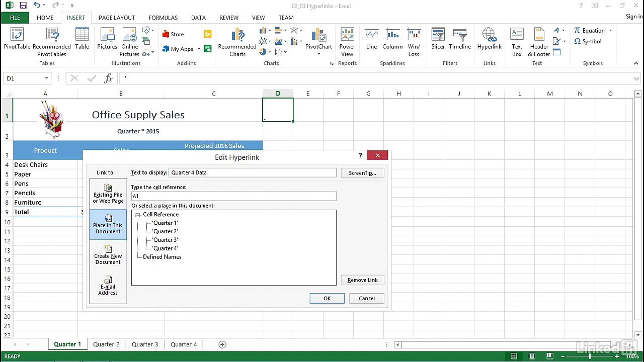Insert Pictures from the Illustrations group
The height and width of the screenshot is (362, 644).
click(107, 39)
